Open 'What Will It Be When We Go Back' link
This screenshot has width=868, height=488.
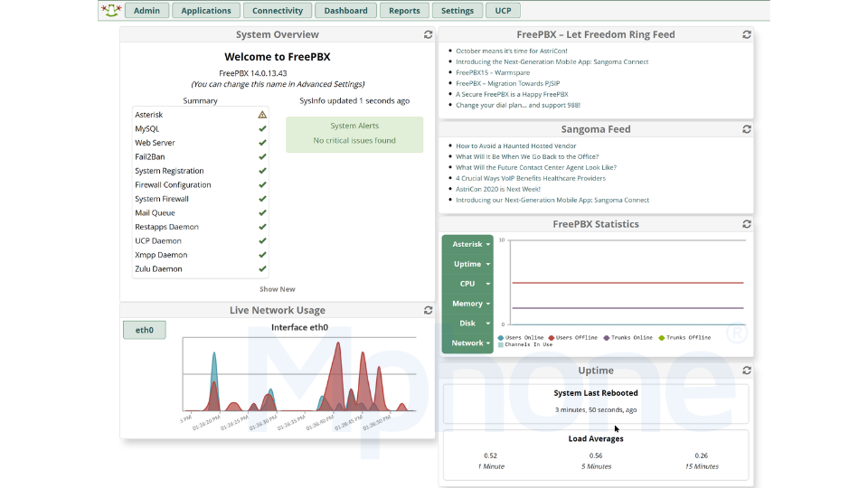point(527,156)
